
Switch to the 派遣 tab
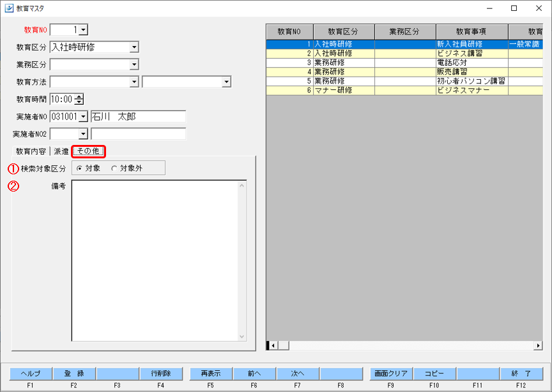pos(61,151)
